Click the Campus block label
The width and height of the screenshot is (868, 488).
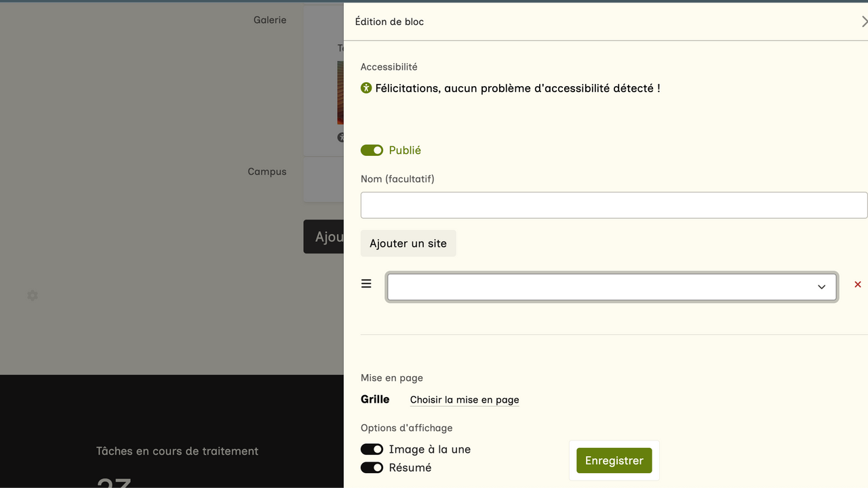tap(267, 172)
